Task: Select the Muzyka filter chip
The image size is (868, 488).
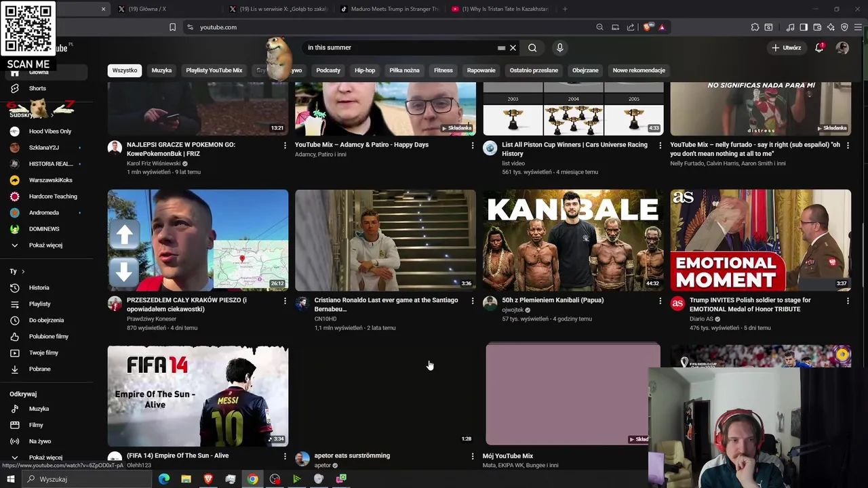Action: coord(161,70)
